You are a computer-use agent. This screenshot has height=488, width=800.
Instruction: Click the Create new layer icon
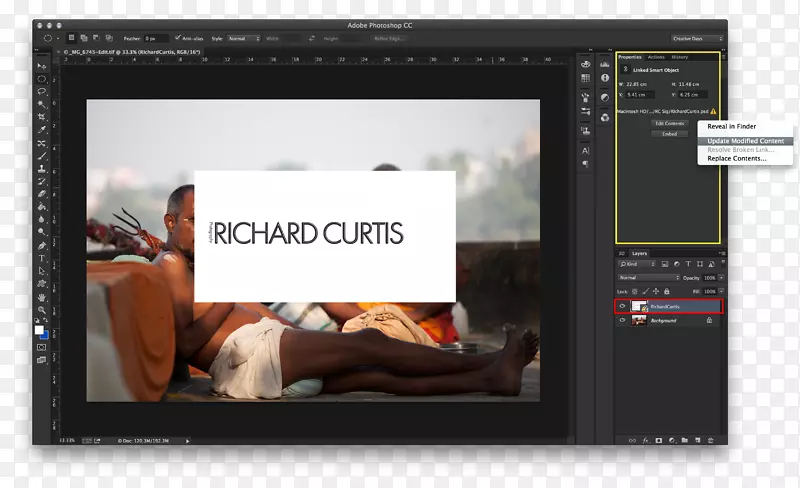[697, 440]
